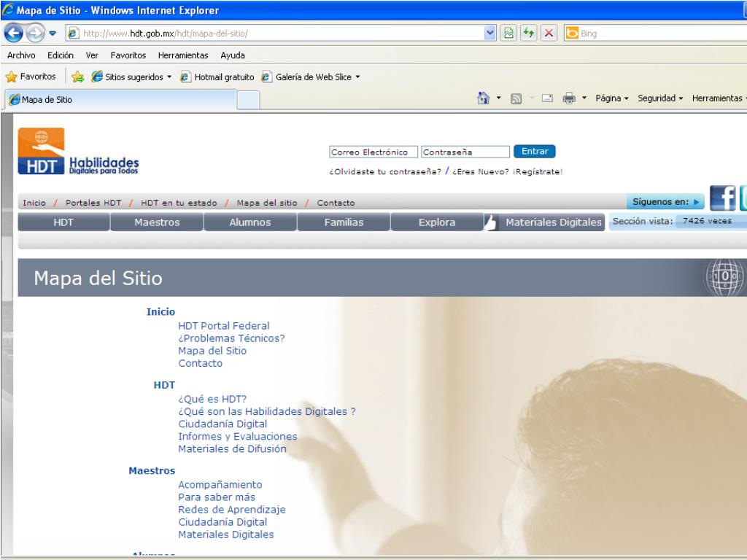Screen dimensions: 747x560
Task: Click Portales HDT navigation link
Action: 93,203
